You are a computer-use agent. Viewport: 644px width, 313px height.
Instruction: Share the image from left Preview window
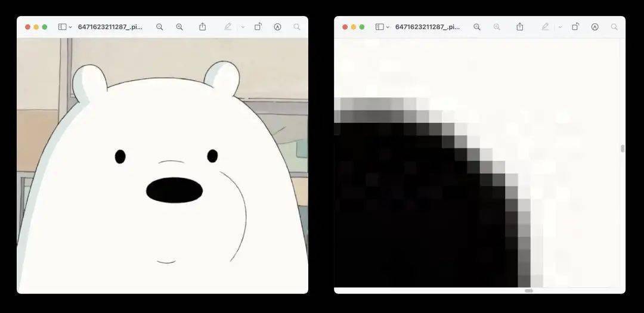click(x=203, y=26)
